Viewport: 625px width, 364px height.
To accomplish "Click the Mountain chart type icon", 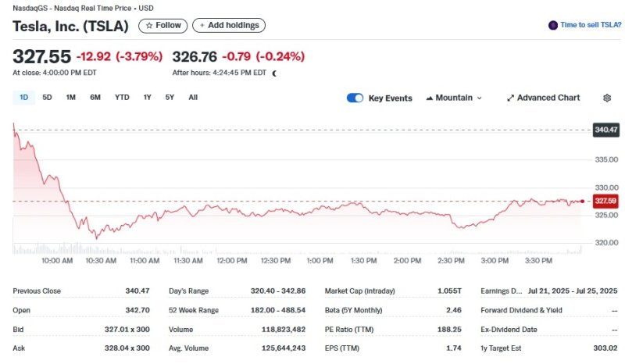I will coord(430,98).
